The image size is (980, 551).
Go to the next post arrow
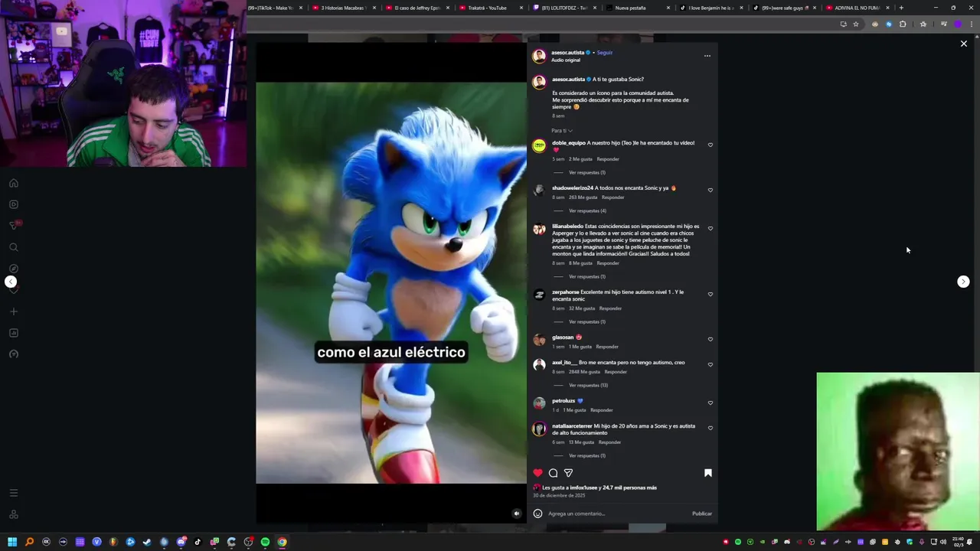(x=963, y=282)
